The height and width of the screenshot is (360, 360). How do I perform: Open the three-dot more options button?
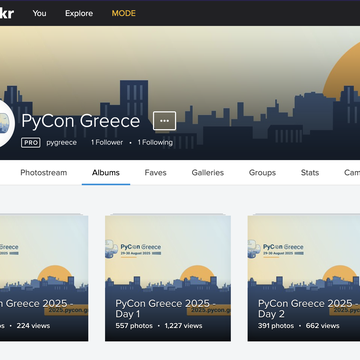(165, 121)
